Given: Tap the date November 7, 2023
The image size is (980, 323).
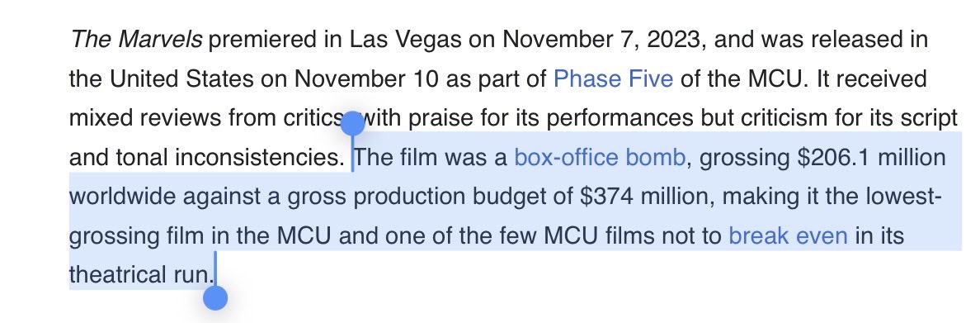Looking at the screenshot, I should [x=601, y=40].
